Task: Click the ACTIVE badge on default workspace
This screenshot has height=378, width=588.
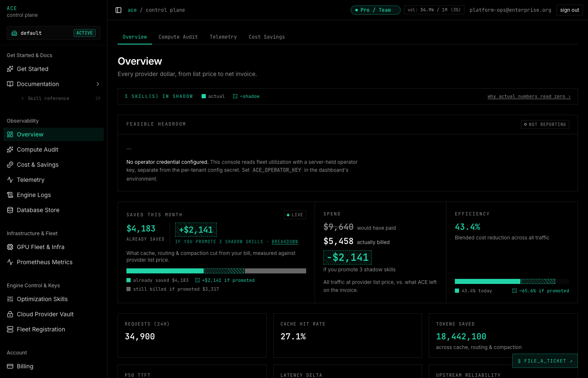Action: click(x=84, y=33)
